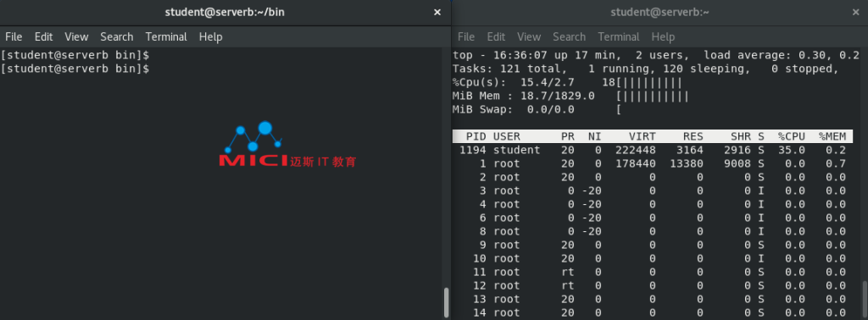
Task: Click the %CPU column header in top
Action: (x=792, y=136)
